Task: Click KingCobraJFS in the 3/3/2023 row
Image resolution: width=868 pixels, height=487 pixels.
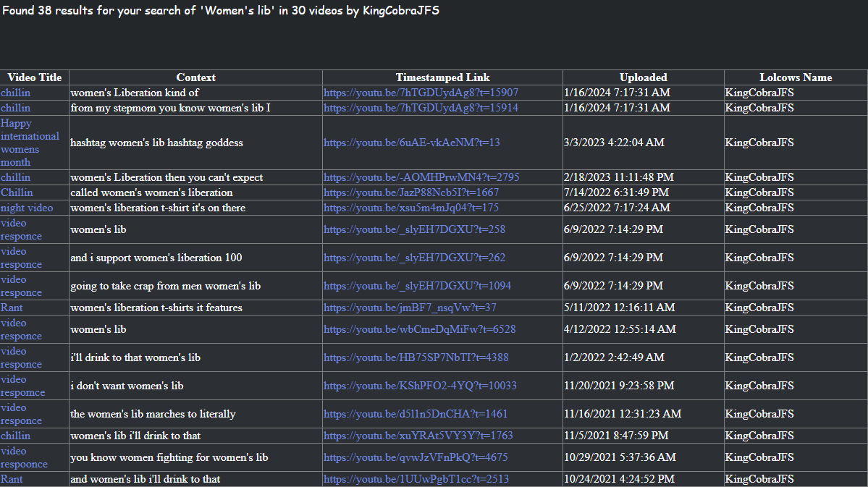Action: tap(759, 143)
